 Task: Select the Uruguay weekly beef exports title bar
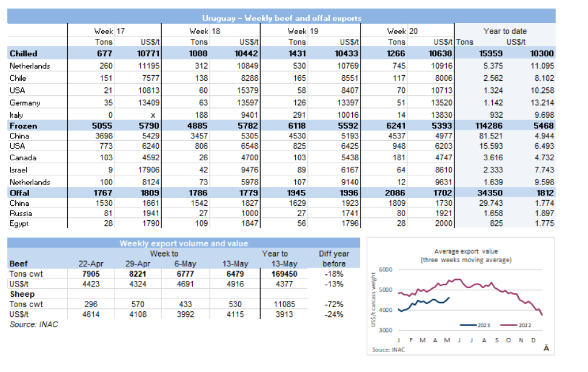tap(281, 18)
